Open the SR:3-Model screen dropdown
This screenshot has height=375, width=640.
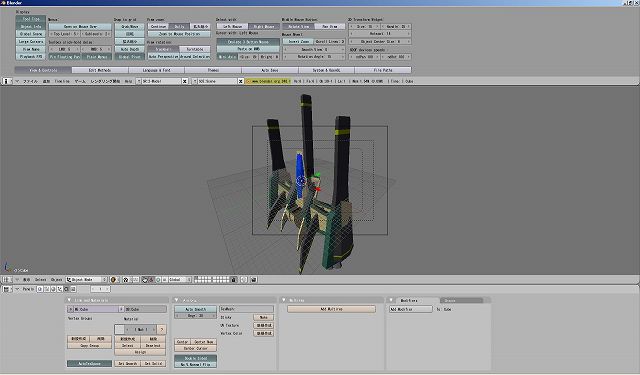(x=139, y=81)
